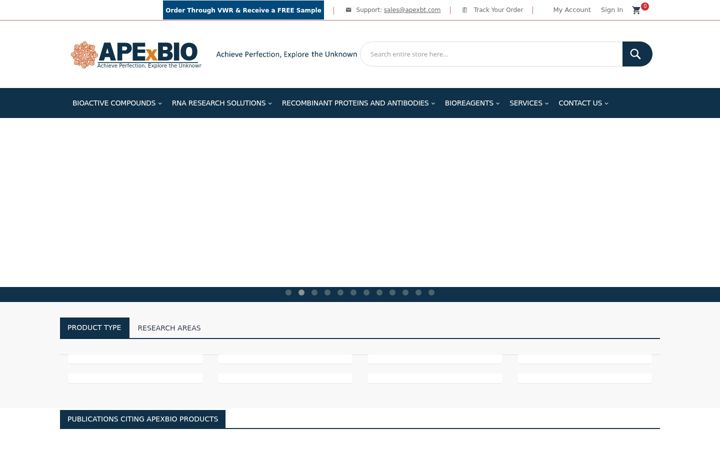Select the eighth carousel slide dot
The height and width of the screenshot is (450, 720).
pos(379,292)
